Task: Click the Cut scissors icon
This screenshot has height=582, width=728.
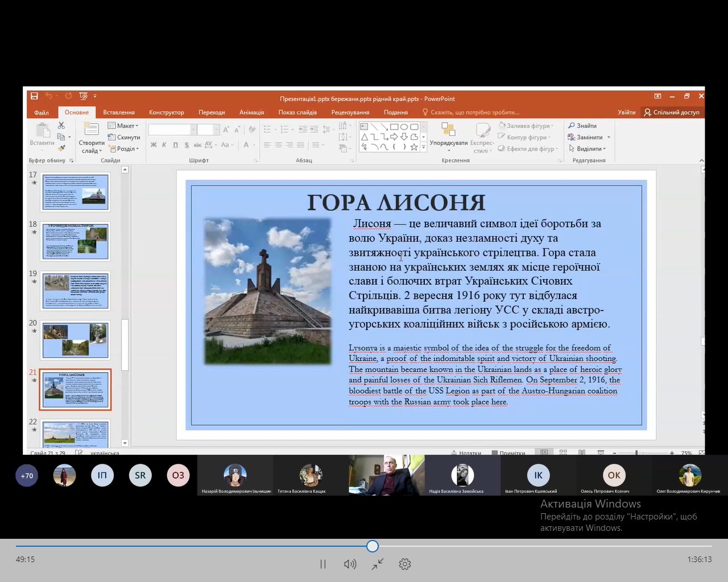Action: [61, 126]
